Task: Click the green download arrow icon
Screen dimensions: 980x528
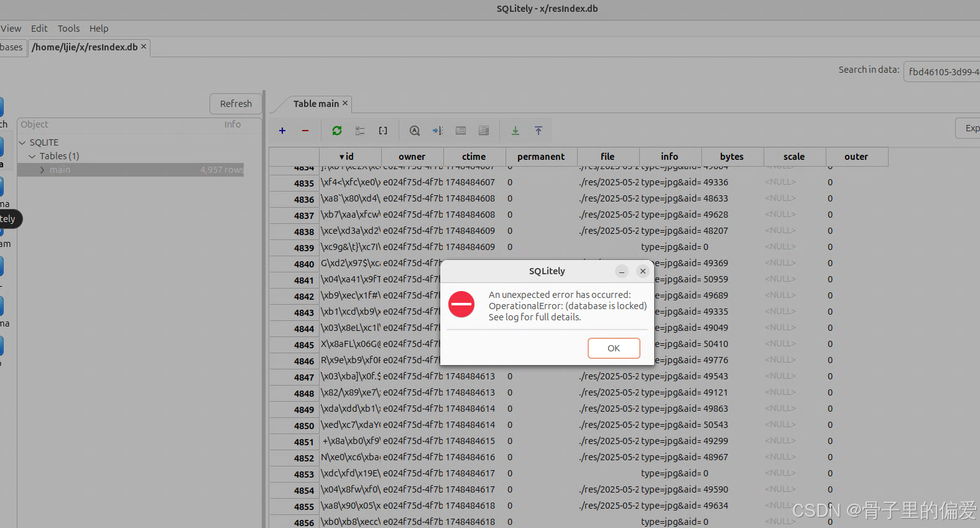Action: 515,131
